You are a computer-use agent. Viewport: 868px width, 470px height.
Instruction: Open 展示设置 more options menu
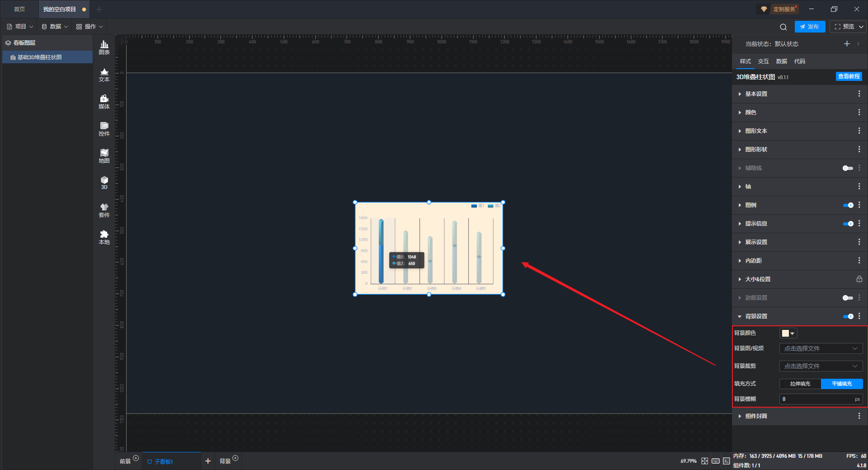coord(859,242)
